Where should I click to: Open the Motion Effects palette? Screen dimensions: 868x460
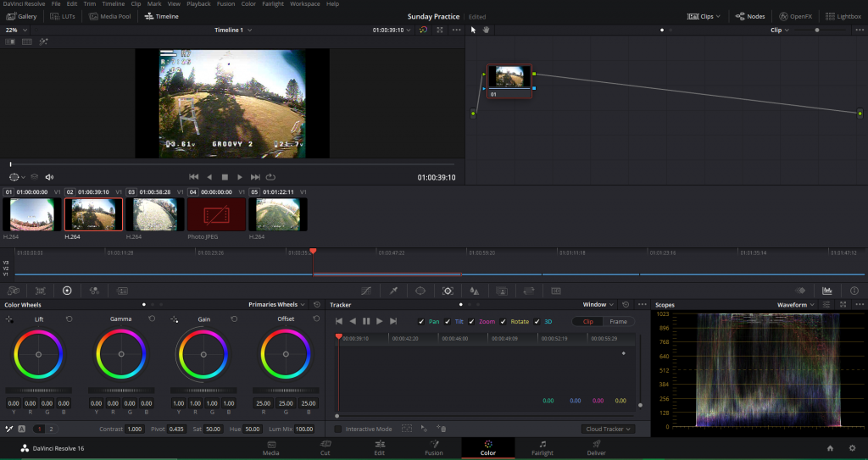(122, 291)
